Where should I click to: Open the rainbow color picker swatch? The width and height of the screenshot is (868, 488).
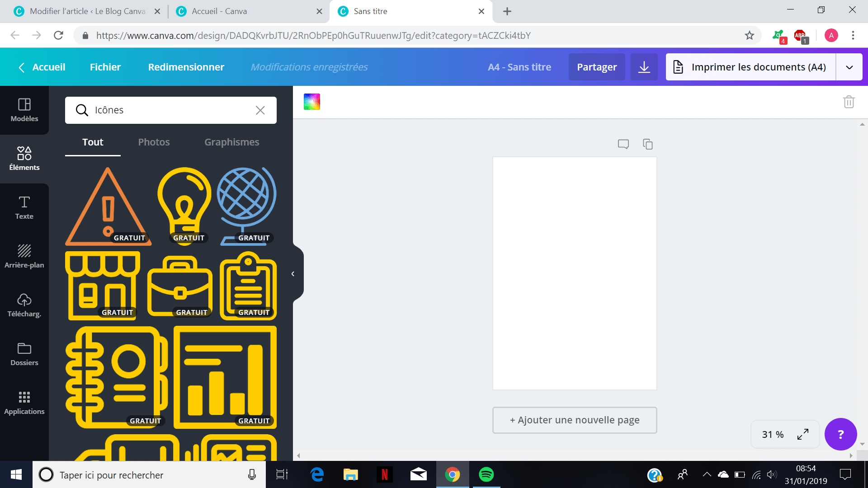pos(311,102)
